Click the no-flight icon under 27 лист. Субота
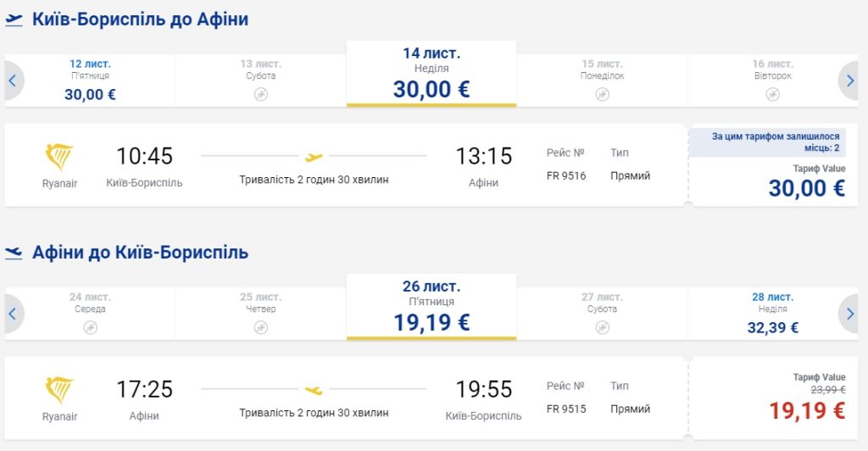Screen dimensions: 868x451 [602, 327]
